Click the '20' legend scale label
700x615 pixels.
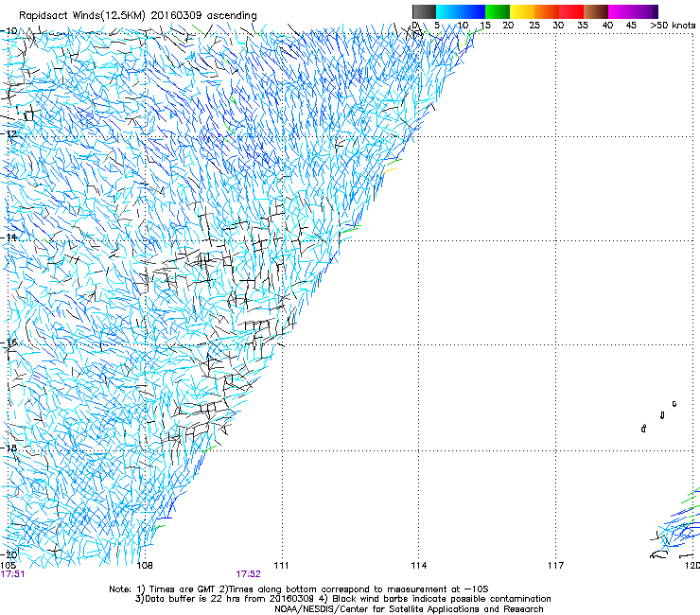508,25
